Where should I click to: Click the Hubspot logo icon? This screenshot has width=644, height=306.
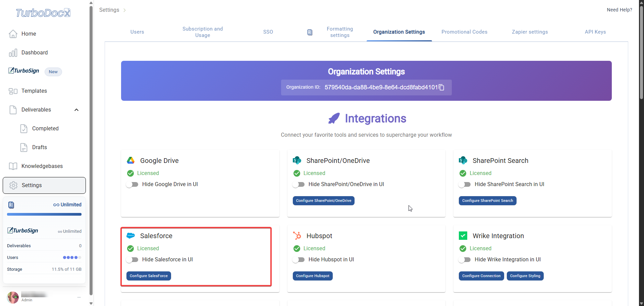coord(297,236)
